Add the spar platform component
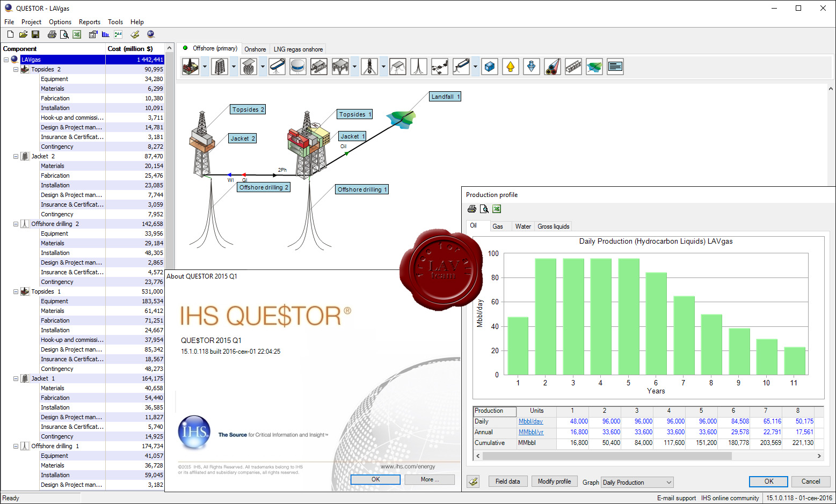 coord(369,67)
